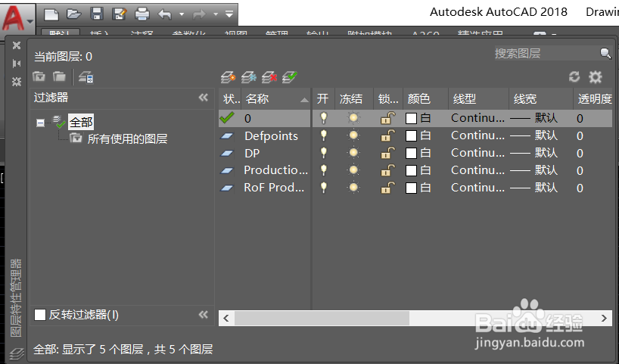Customize the Quick Access Toolbar dropdown
The height and width of the screenshot is (364, 619).
point(229,14)
